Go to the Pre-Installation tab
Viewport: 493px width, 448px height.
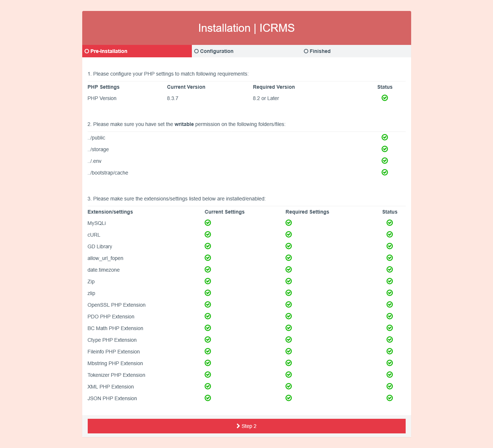tap(109, 51)
